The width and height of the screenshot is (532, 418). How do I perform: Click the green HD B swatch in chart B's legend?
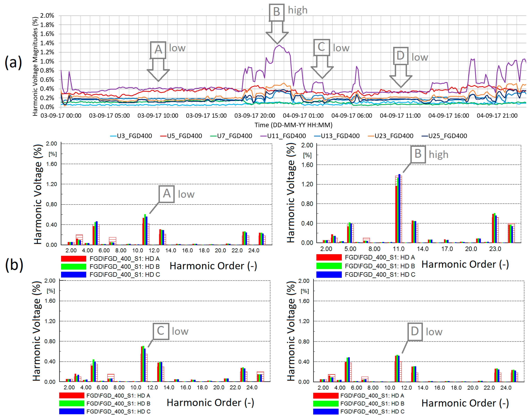(329, 266)
